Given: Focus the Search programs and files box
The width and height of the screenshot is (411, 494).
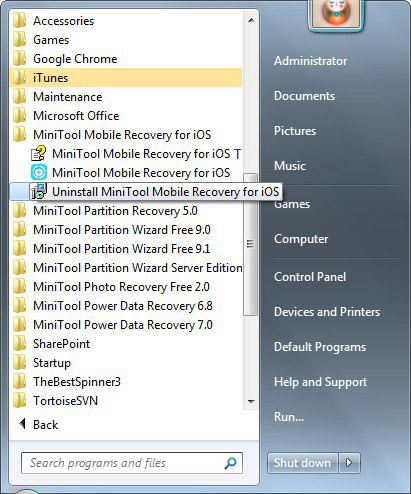Looking at the screenshot, I should [132, 463].
